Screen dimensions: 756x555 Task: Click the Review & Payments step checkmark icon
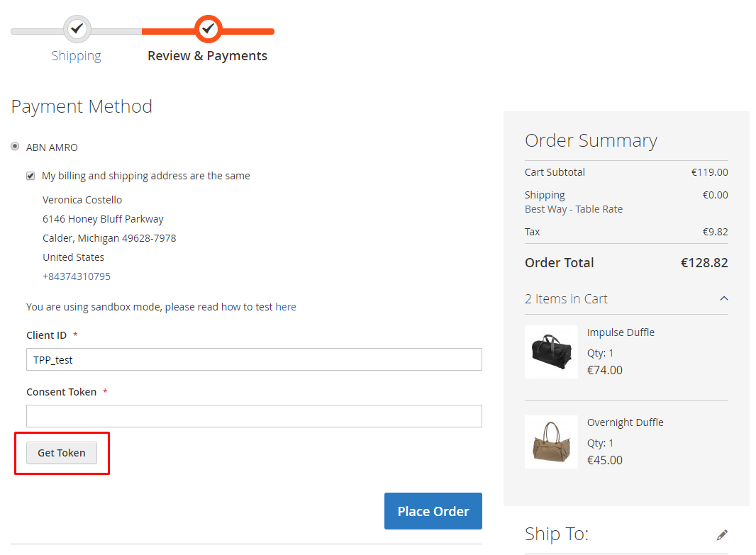(209, 29)
